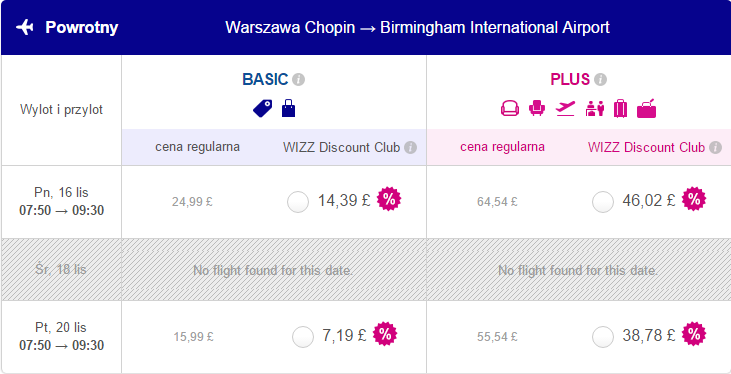Click the Pt, 20 lis flight date cell
The image size is (731, 374).
[62, 337]
